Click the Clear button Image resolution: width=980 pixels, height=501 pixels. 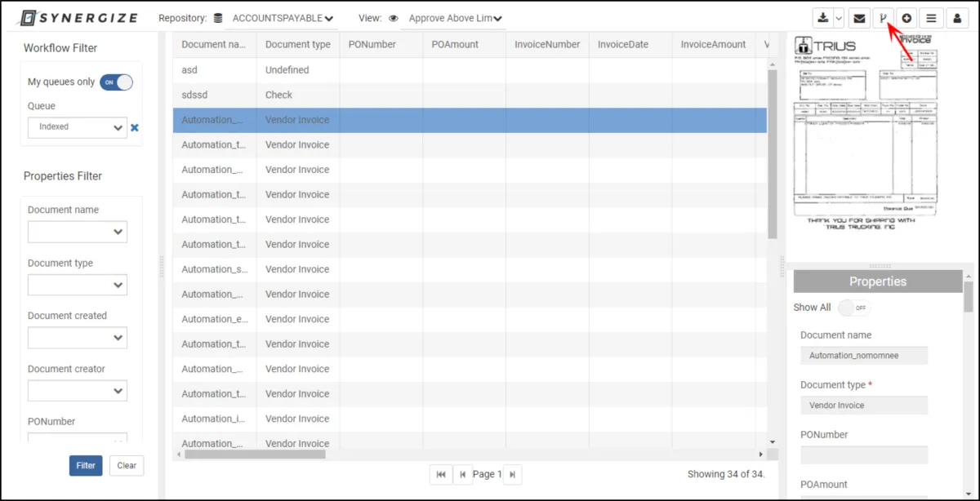click(x=127, y=465)
